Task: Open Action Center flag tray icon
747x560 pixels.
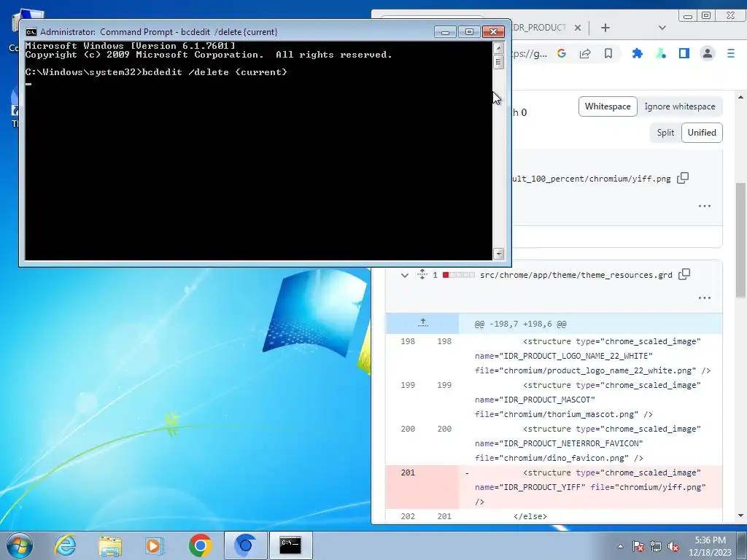Action: pyautogui.click(x=638, y=546)
